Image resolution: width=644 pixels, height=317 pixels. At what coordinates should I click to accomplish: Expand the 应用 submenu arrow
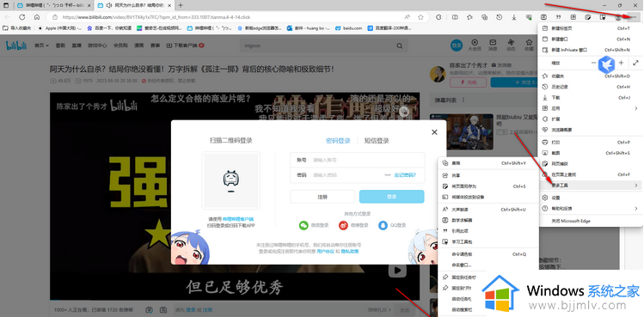coord(635,108)
